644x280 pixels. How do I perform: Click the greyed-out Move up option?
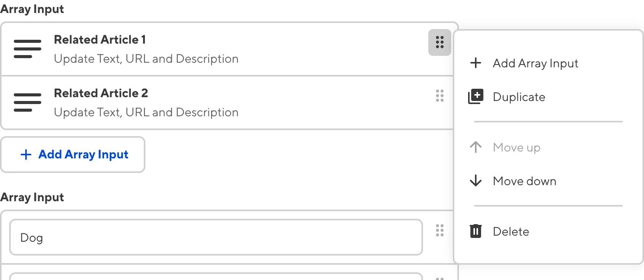click(x=516, y=147)
